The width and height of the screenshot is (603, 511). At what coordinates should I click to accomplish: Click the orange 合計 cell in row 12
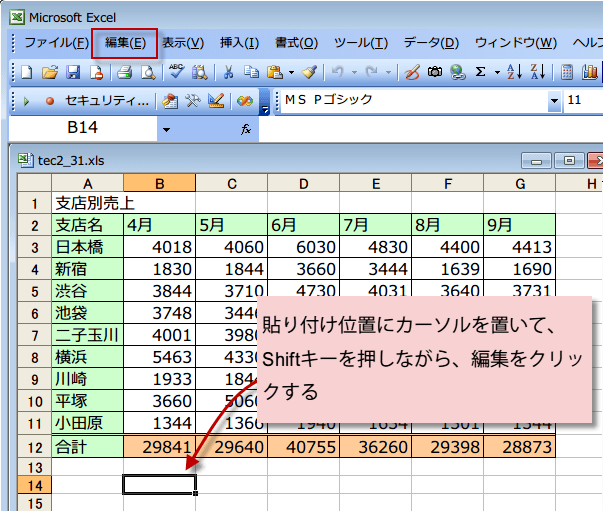pyautogui.click(x=87, y=447)
